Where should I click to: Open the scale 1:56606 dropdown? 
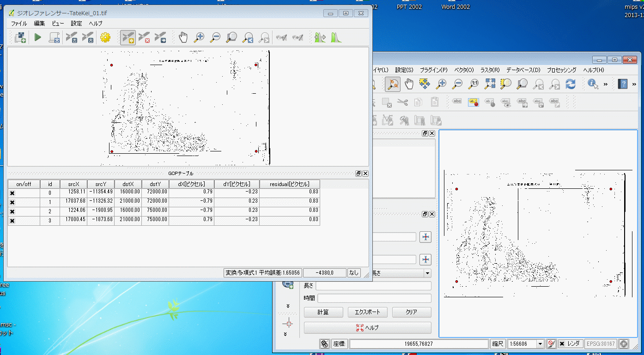tap(540, 344)
